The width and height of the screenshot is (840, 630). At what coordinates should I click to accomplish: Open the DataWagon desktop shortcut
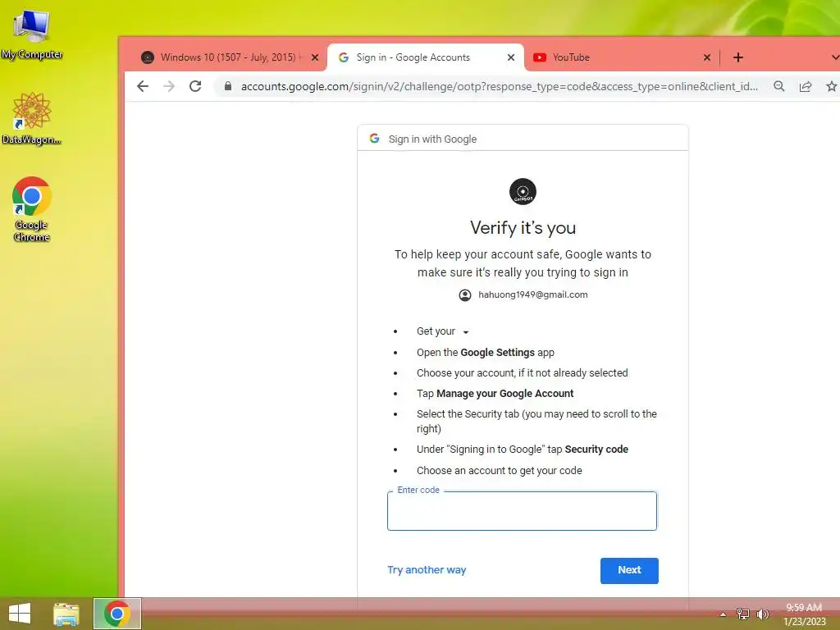[31, 118]
